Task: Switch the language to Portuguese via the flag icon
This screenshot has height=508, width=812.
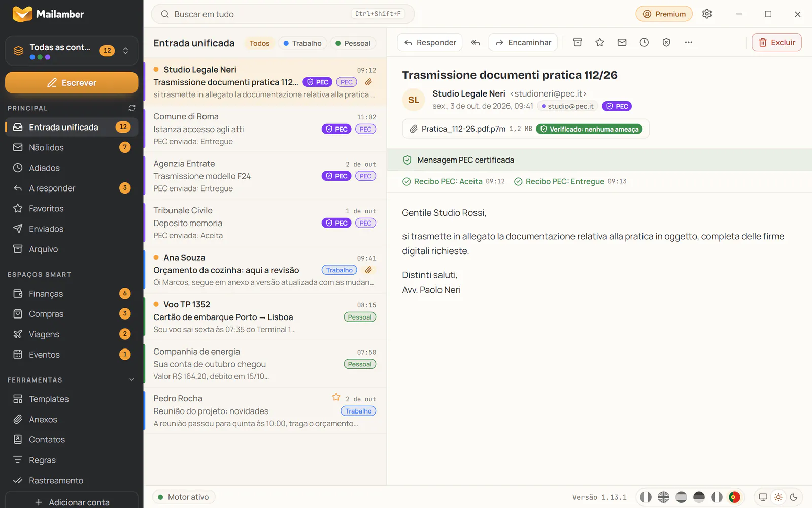Action: pyautogui.click(x=734, y=497)
